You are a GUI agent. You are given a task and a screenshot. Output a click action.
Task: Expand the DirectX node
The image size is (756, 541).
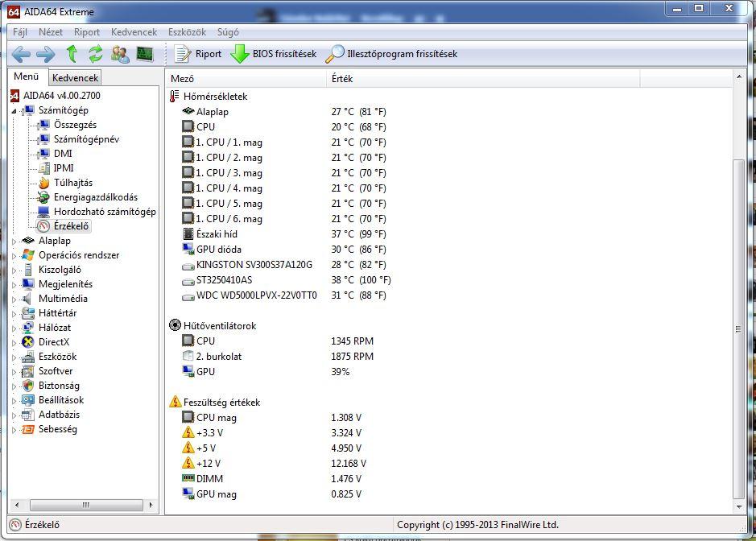[14, 343]
